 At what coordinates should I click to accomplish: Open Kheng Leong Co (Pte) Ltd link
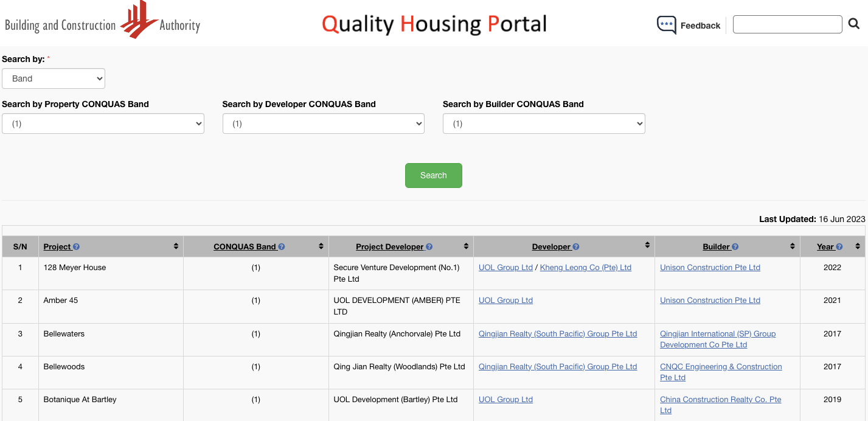click(586, 268)
